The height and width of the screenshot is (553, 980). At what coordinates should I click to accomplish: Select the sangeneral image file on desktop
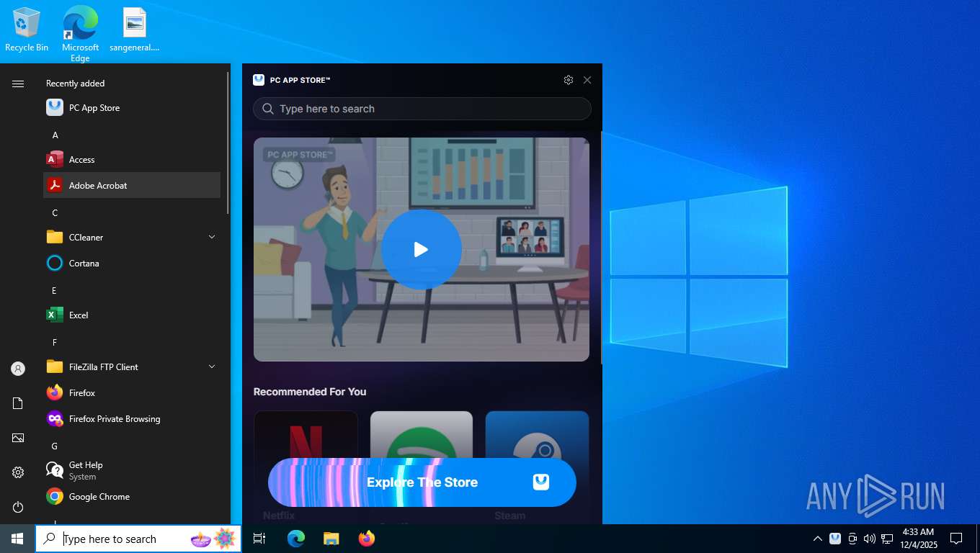tap(135, 30)
